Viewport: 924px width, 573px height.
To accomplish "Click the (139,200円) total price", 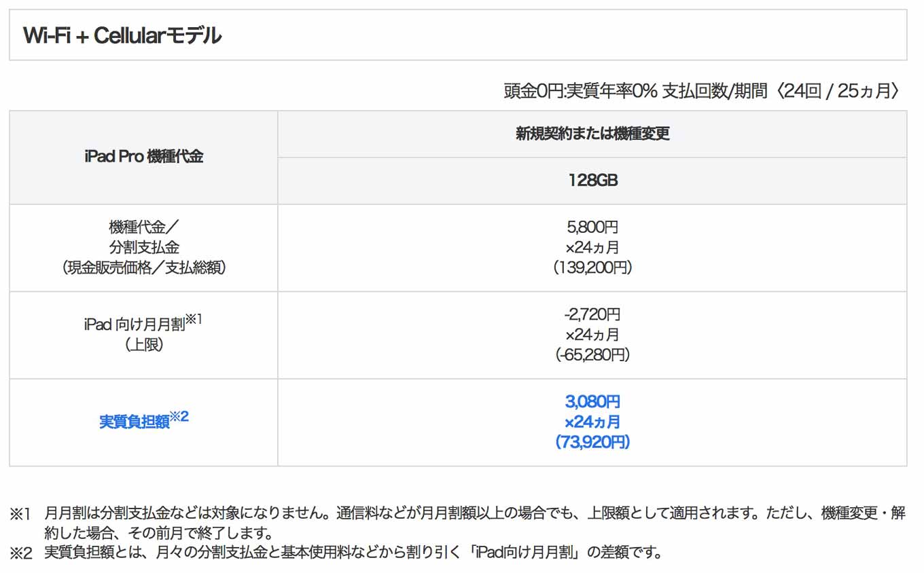I will click(x=592, y=267).
